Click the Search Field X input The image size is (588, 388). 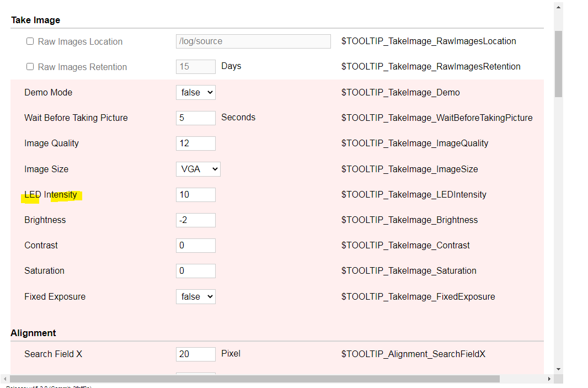(x=195, y=354)
